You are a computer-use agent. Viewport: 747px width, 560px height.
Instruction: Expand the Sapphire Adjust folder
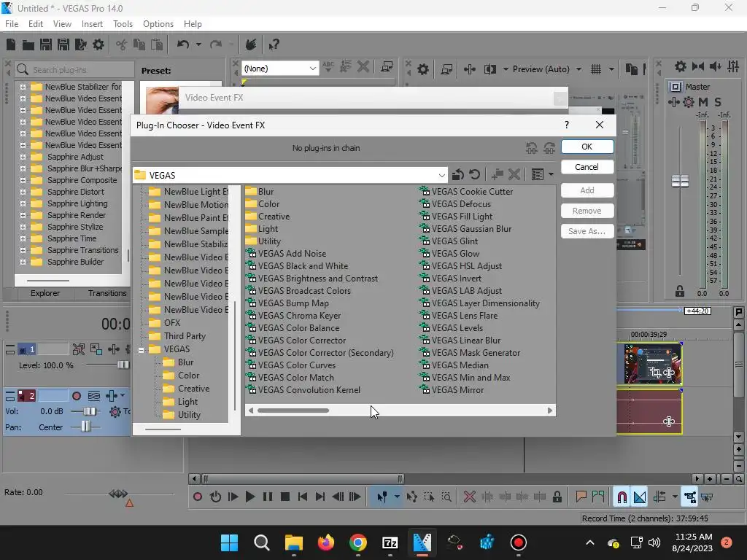coord(23,157)
